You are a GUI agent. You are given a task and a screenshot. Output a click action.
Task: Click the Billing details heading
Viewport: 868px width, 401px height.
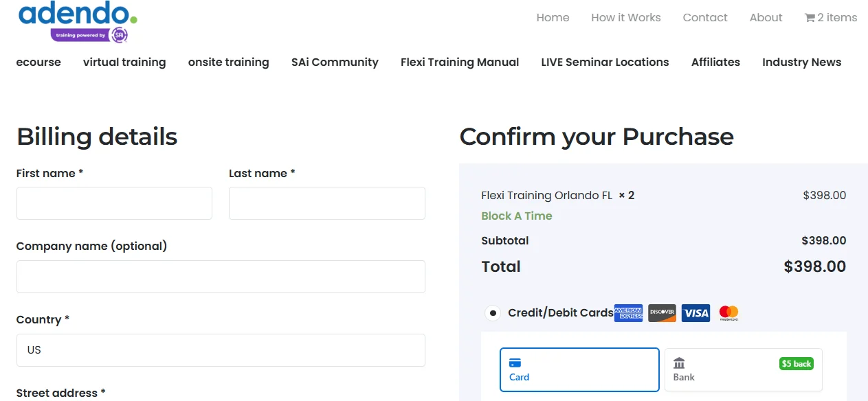(x=97, y=137)
